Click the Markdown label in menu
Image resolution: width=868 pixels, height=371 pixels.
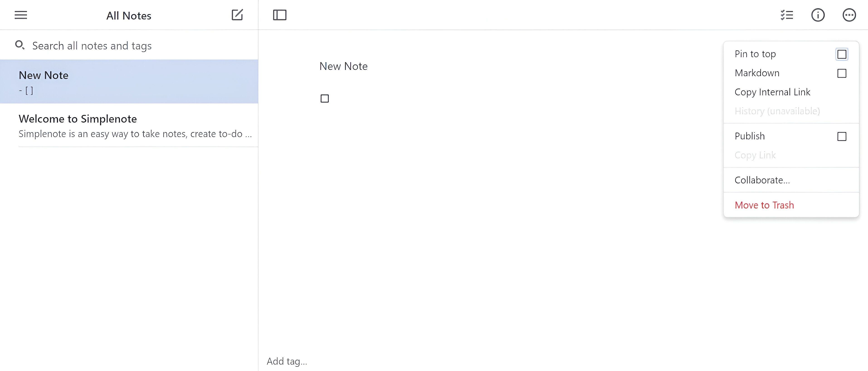[x=757, y=73]
